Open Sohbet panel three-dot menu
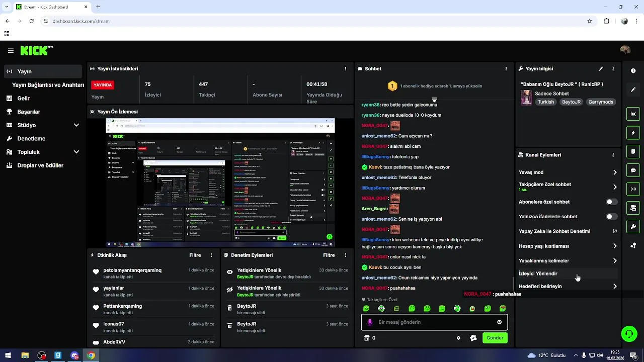The width and height of the screenshot is (644, 362). (506, 69)
